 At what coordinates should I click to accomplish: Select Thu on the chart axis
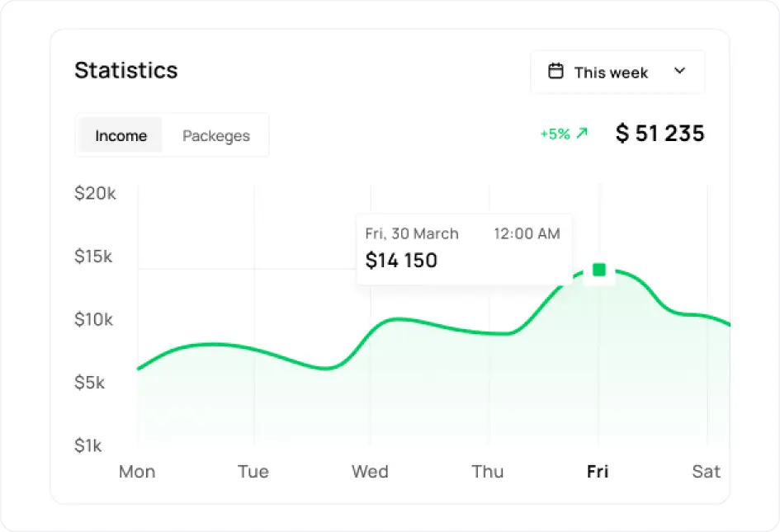pos(487,472)
